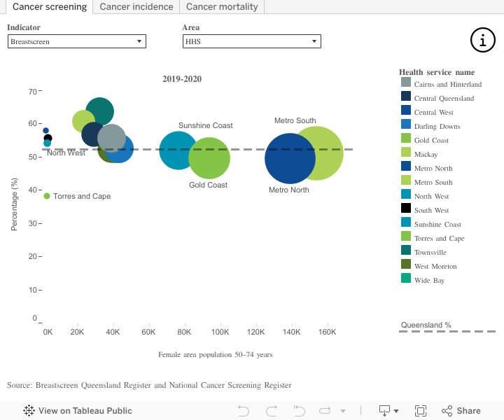Open the Indicator dropdown showing Breastscreen
Image resolution: width=504 pixels, height=420 pixels.
tap(76, 41)
